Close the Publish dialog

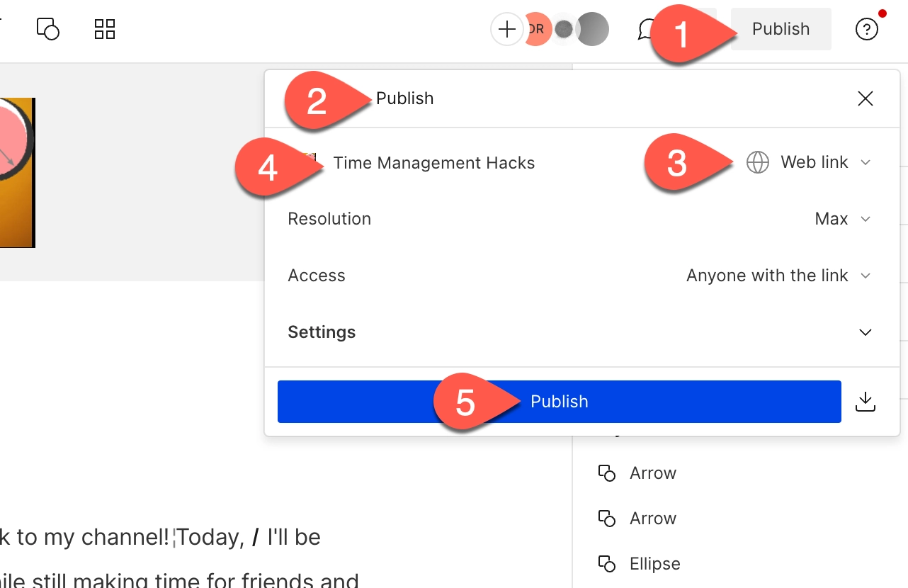[866, 98]
